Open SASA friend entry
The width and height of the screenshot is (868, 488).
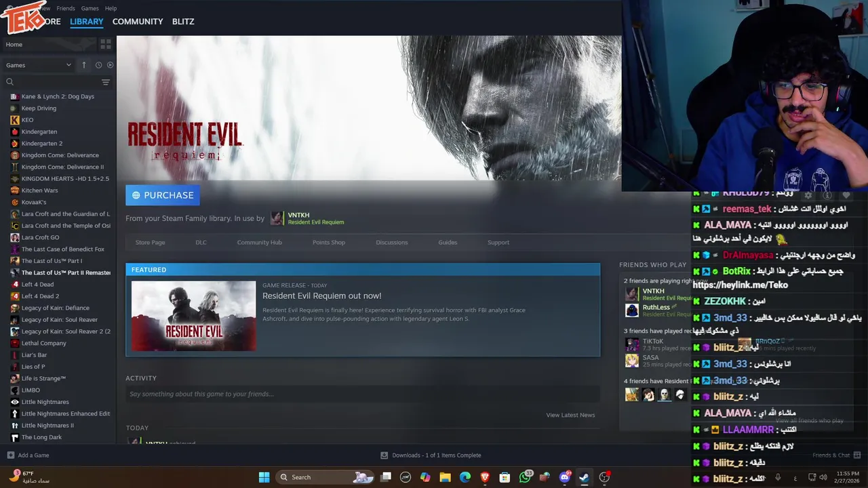click(x=655, y=361)
